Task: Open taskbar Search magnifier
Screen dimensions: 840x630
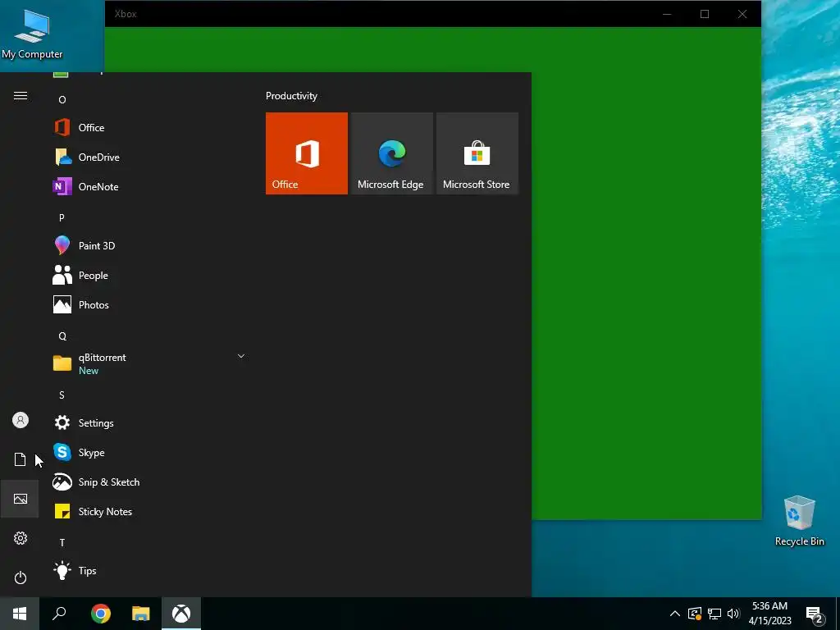Action: 59,614
